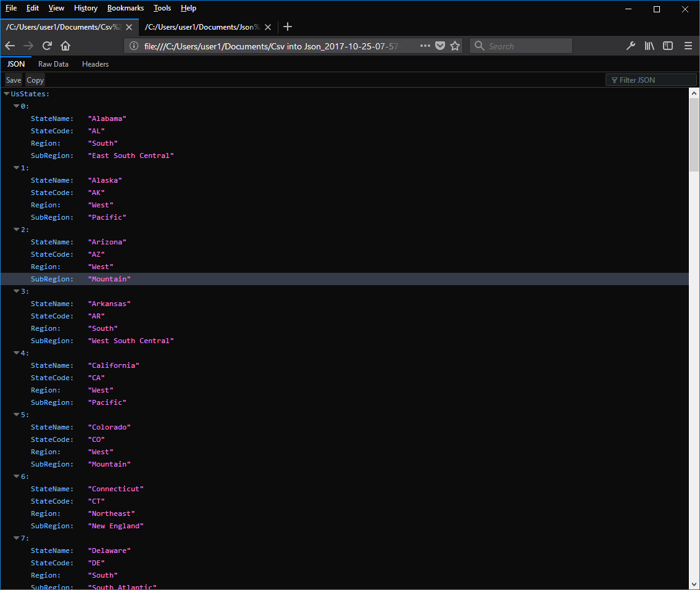This screenshot has width=700, height=590.
Task: Switch to the Raw Data tab
Action: tap(53, 64)
